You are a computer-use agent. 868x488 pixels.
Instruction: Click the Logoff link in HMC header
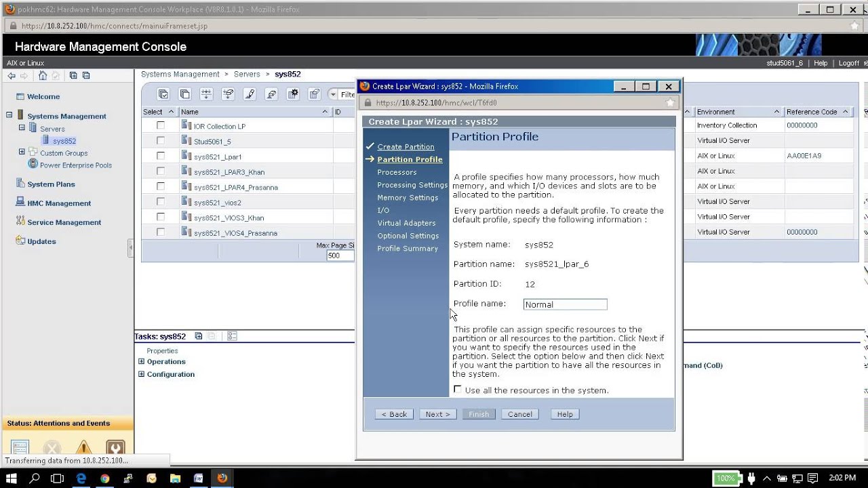pos(848,63)
